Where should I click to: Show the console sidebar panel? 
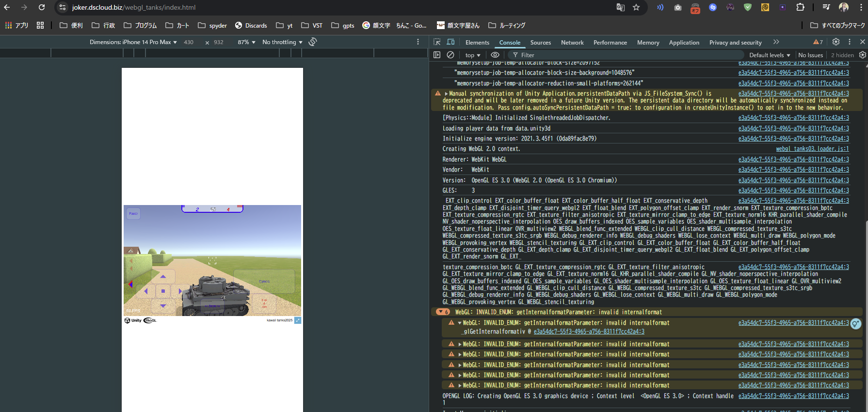point(437,55)
